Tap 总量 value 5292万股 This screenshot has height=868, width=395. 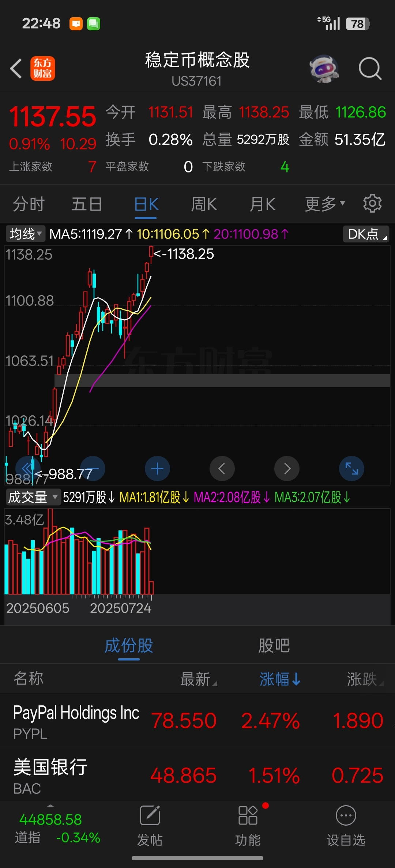coord(263,140)
